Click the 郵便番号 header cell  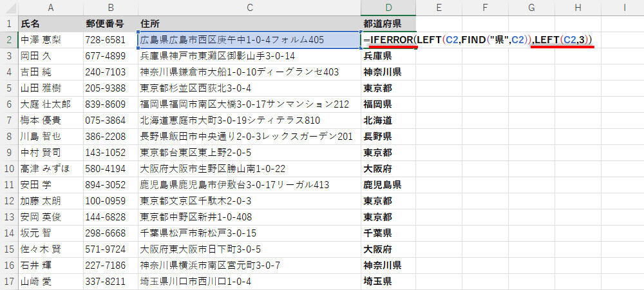click(x=111, y=23)
